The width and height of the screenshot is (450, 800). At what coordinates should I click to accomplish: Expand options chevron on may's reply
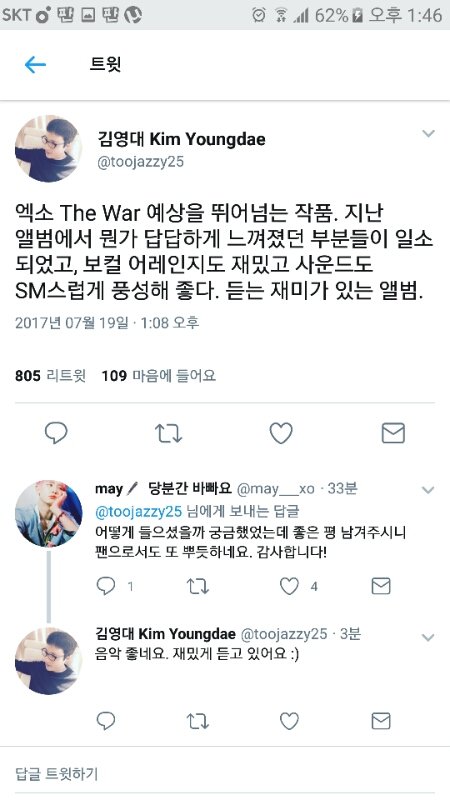[429, 490]
